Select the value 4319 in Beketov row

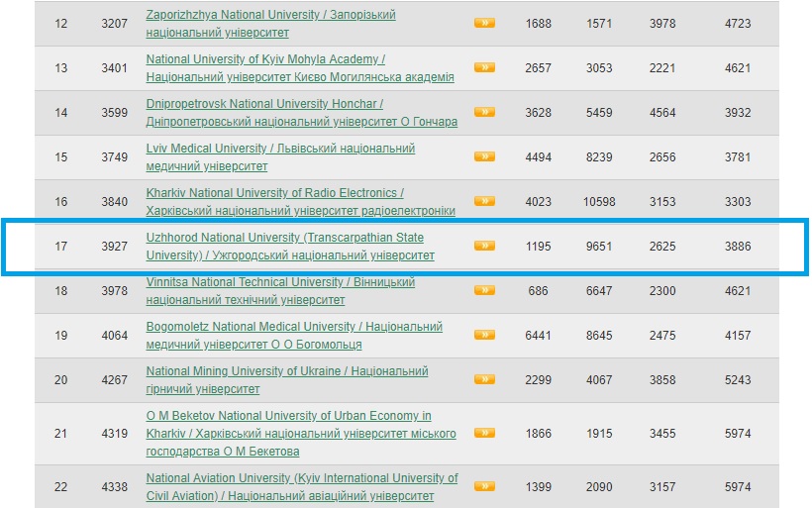(x=115, y=434)
